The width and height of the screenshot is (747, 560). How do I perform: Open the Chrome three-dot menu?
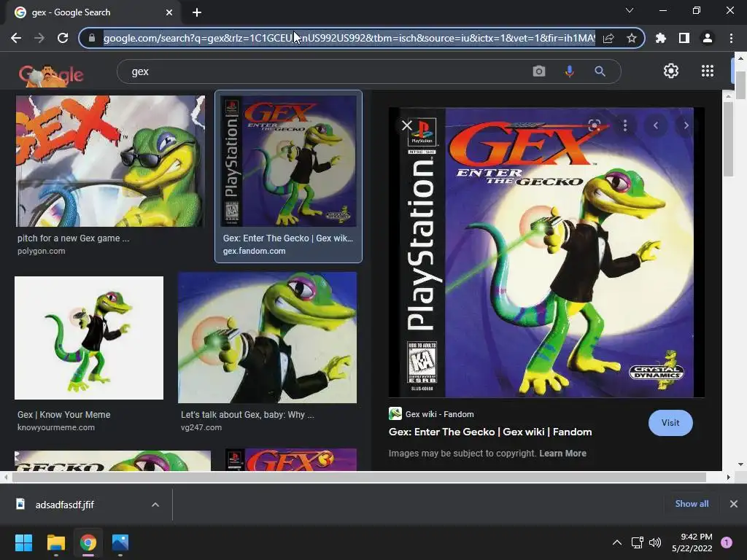[731, 38]
